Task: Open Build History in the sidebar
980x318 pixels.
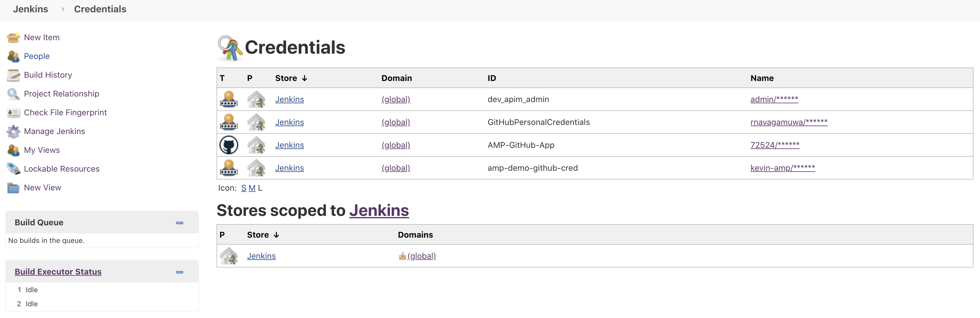Action: click(48, 75)
